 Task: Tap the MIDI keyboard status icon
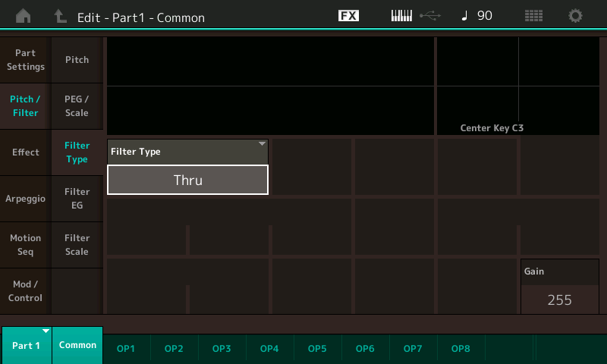(401, 16)
